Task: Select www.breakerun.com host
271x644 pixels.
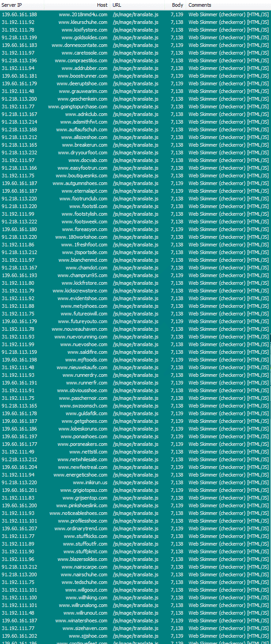Action: 84,145
